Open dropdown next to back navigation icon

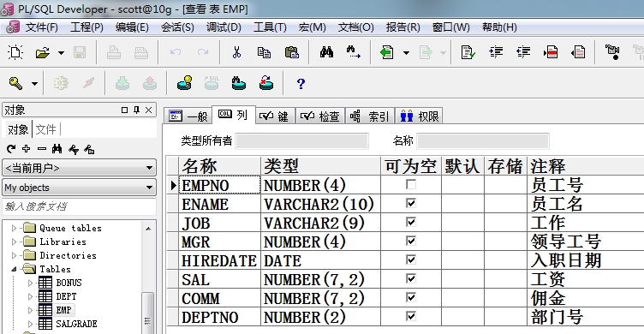click(x=406, y=52)
